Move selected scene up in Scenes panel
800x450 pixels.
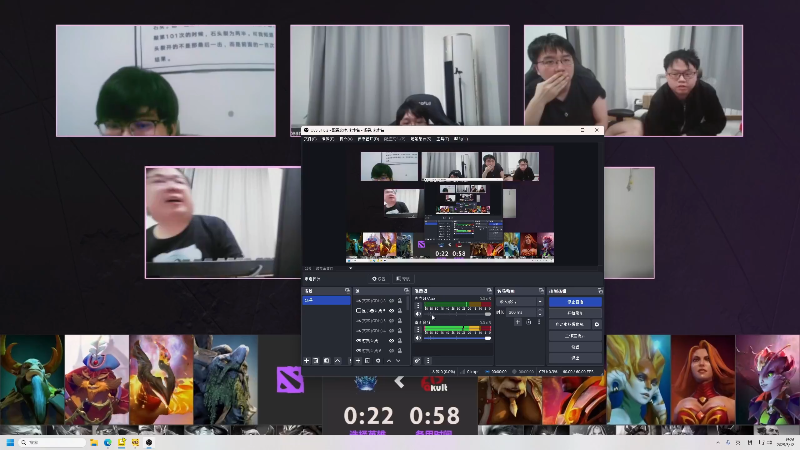pos(337,361)
